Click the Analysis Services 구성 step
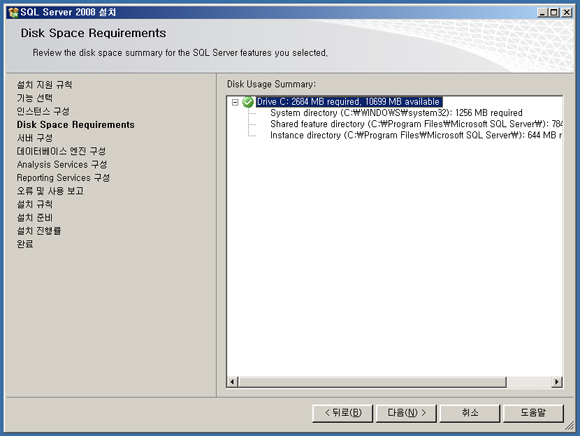Image resolution: width=580 pixels, height=436 pixels. pyautogui.click(x=62, y=165)
